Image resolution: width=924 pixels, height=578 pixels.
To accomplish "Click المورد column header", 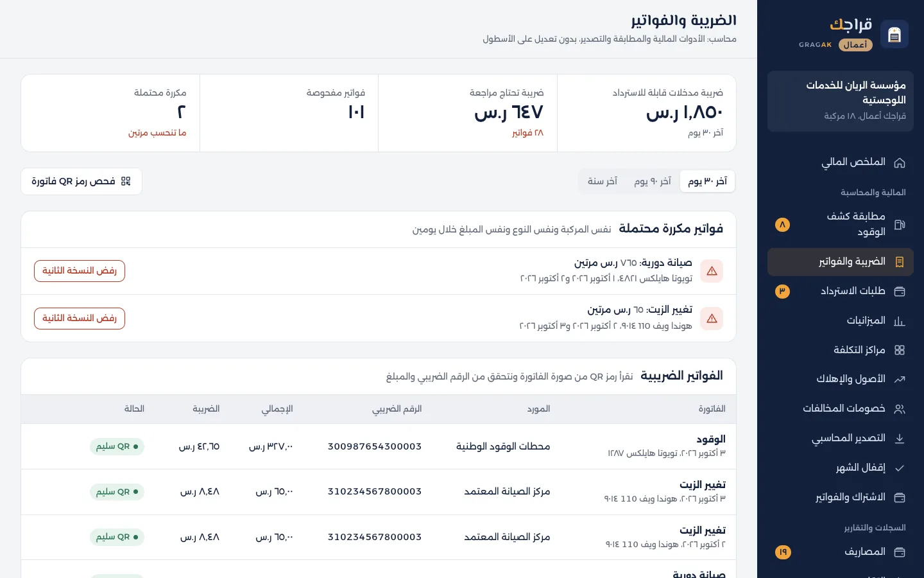I will 538,409.
